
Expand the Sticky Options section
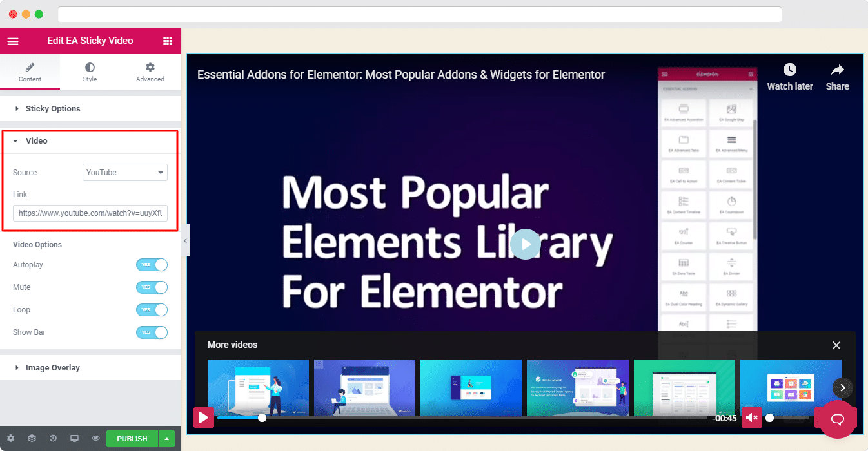pos(90,109)
